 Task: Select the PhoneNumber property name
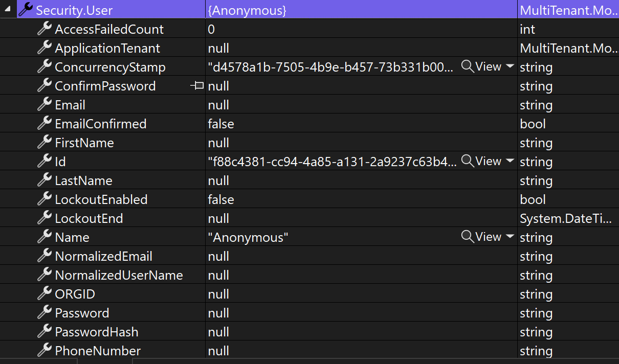point(98,351)
